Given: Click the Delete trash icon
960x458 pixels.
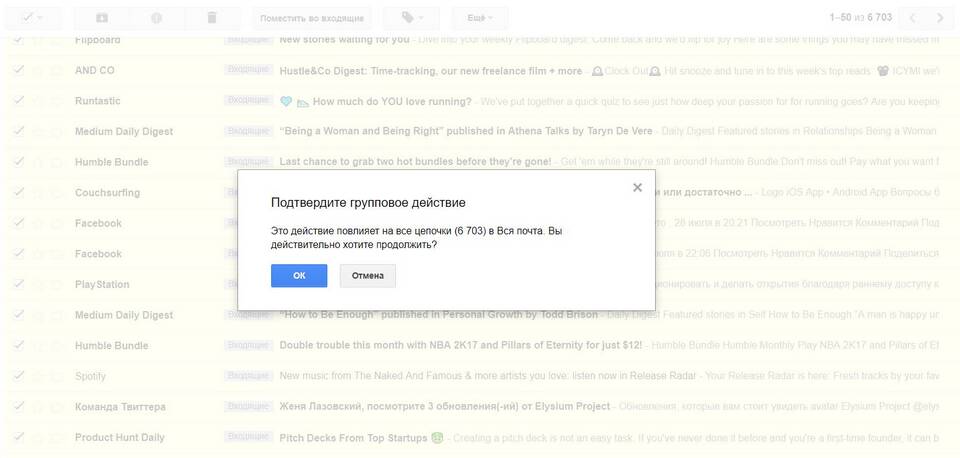Looking at the screenshot, I should pyautogui.click(x=212, y=18).
